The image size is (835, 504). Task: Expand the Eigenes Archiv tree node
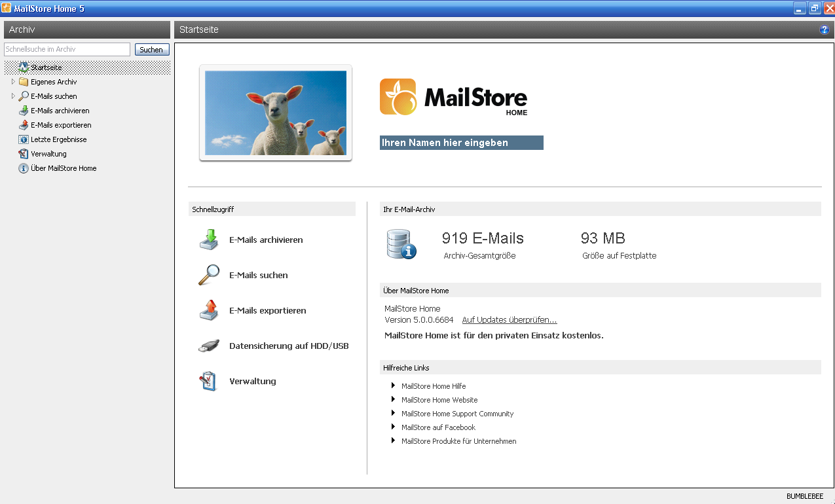coord(13,82)
